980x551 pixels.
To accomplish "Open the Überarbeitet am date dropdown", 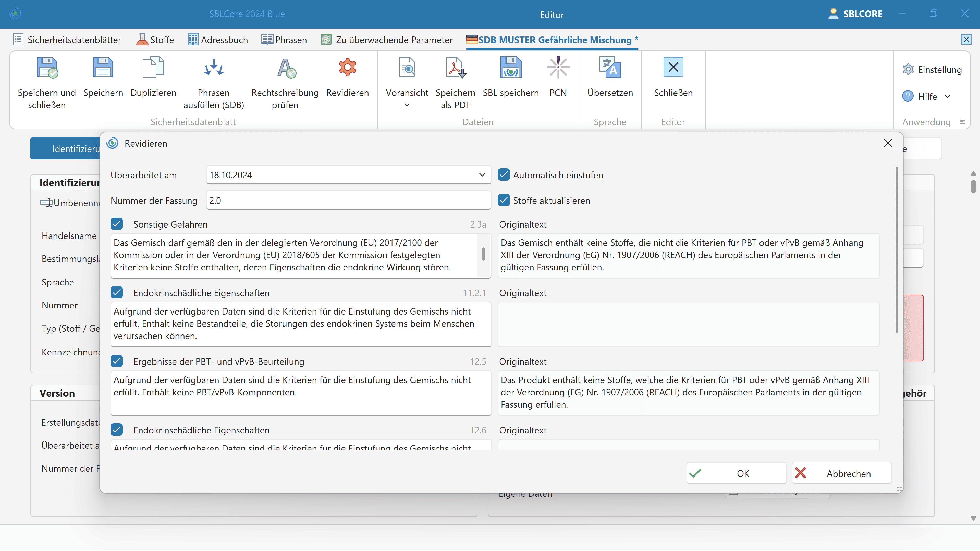I will tap(482, 175).
